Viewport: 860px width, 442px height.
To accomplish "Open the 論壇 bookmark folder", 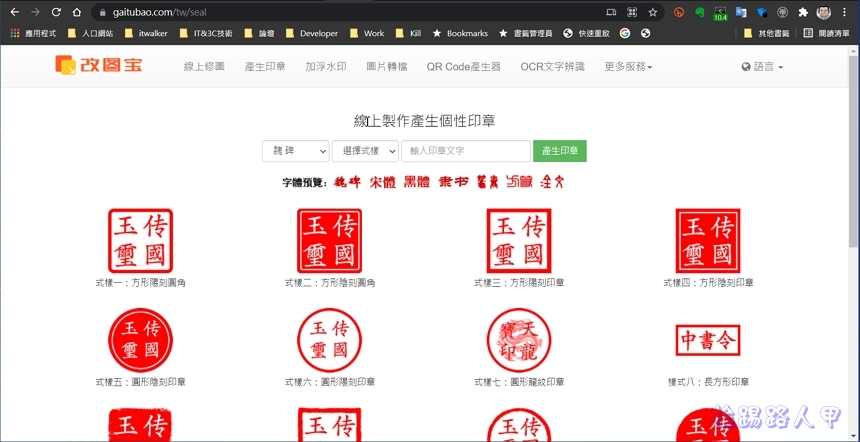I will coord(259,33).
